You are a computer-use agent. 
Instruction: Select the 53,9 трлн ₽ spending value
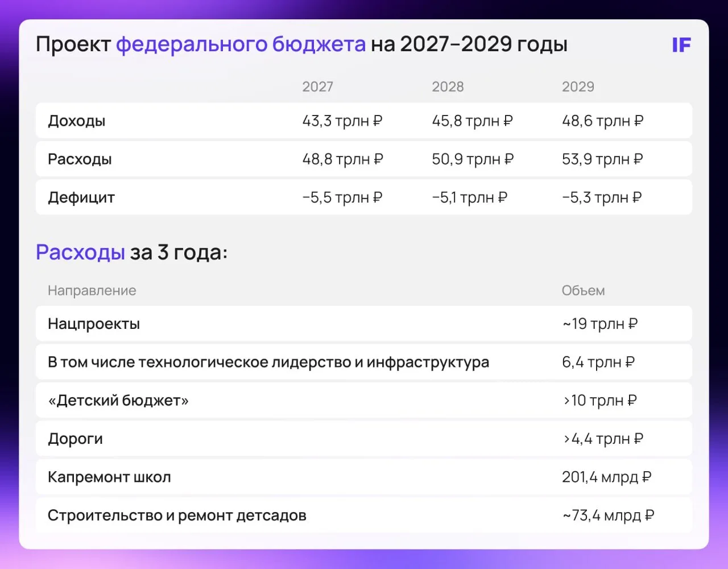[603, 159]
